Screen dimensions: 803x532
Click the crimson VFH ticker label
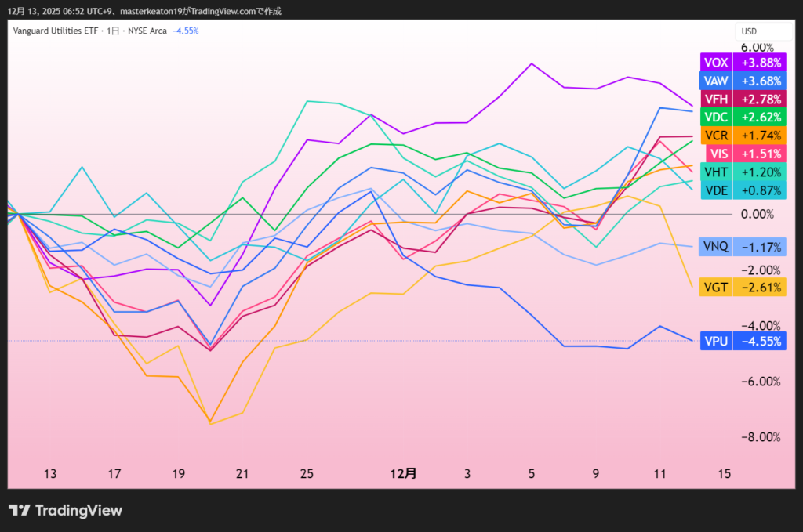(715, 99)
